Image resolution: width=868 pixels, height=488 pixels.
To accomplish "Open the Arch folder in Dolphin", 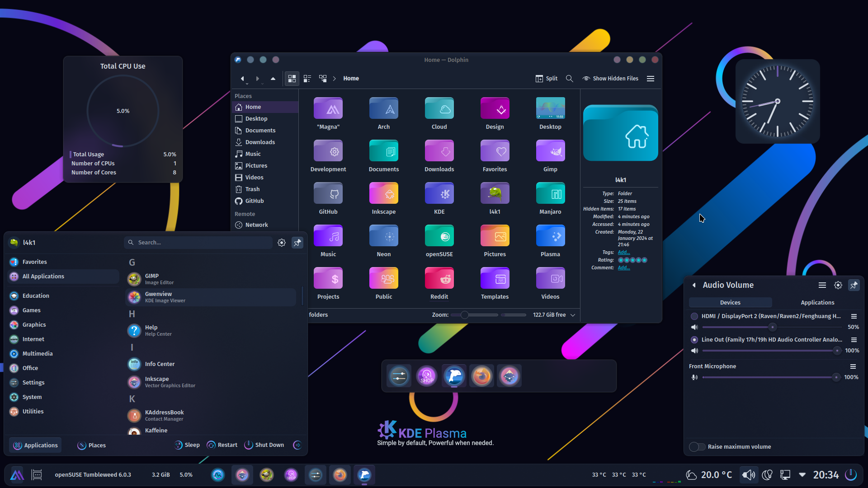I will (x=383, y=113).
